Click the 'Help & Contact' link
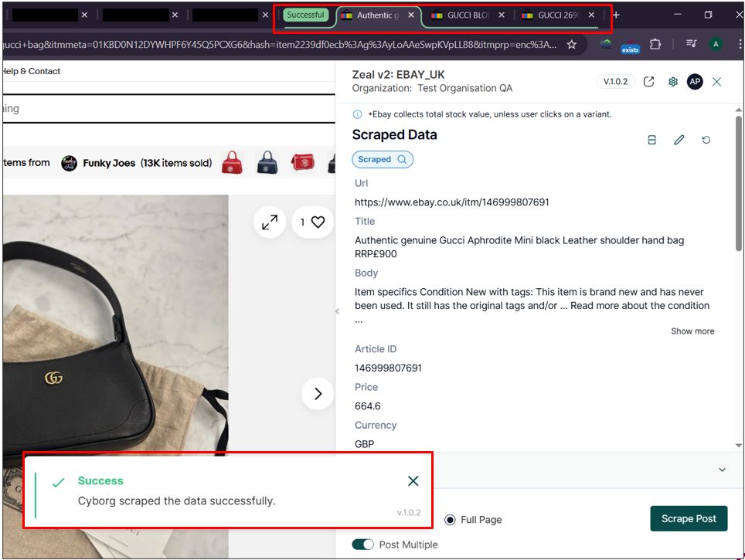 (32, 71)
